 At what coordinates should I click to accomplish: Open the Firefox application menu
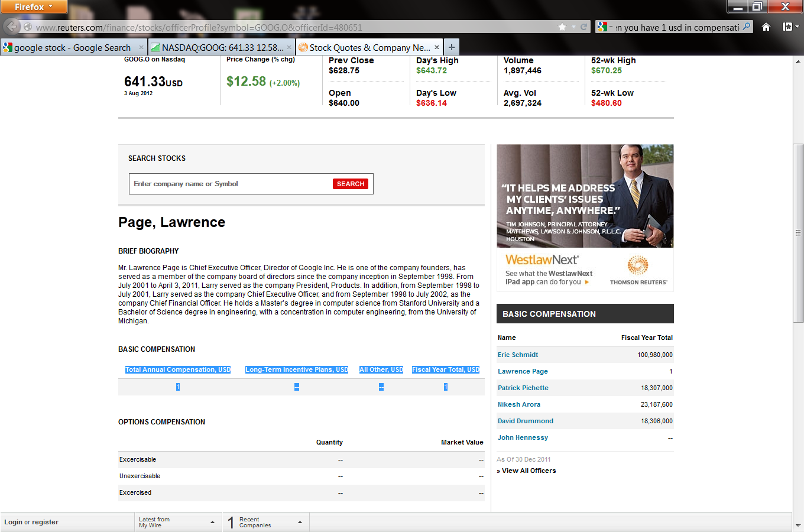coord(33,7)
